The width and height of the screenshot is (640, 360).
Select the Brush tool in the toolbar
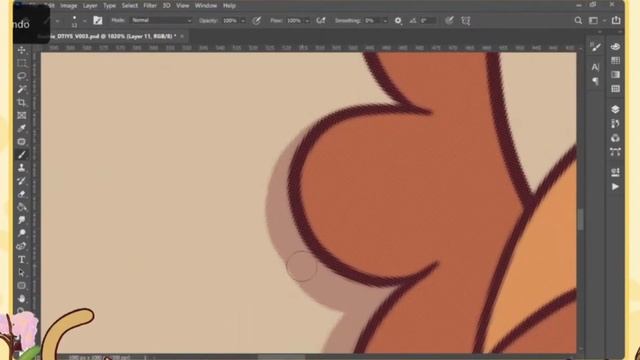[22, 155]
